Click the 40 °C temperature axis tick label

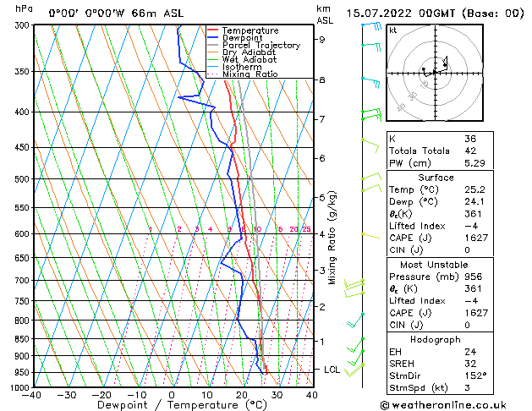coord(310,396)
